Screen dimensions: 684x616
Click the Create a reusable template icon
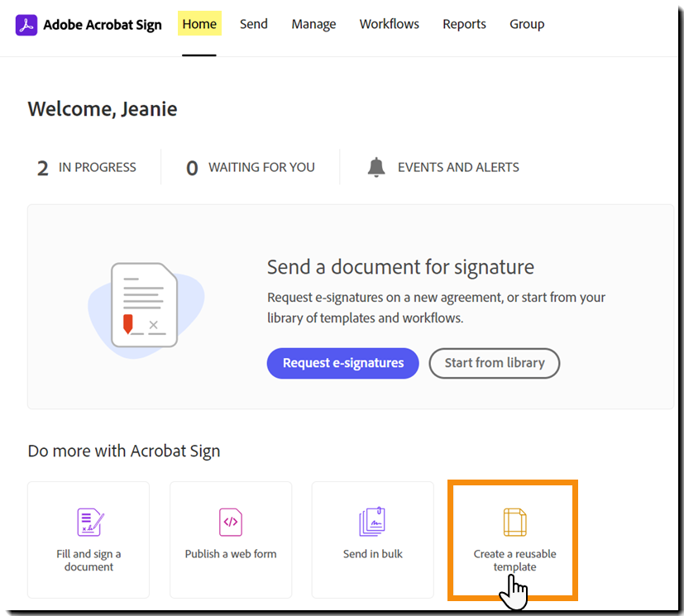point(514,523)
